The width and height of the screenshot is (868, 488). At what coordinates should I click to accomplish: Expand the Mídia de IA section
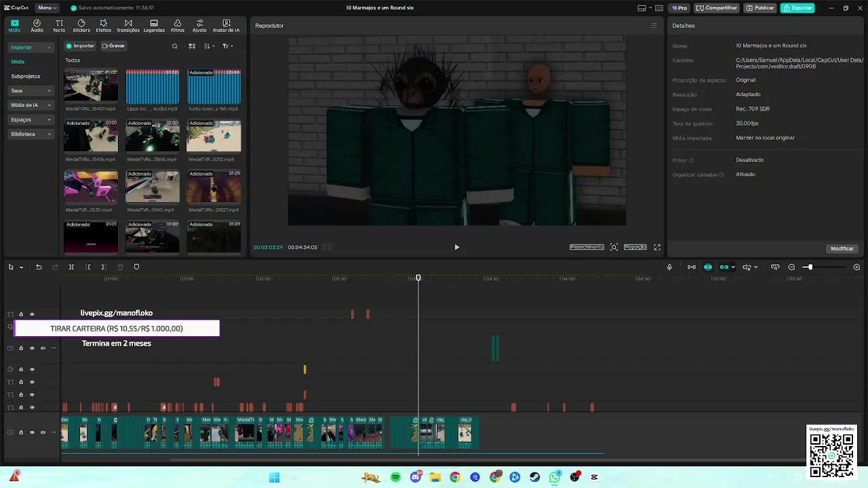(31, 105)
